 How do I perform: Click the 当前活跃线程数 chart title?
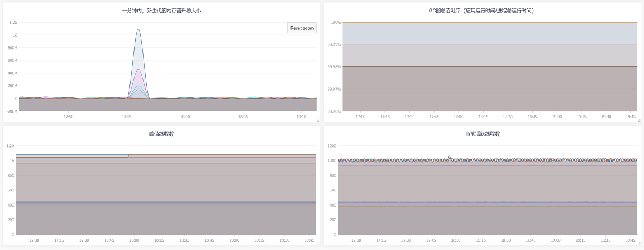482,134
